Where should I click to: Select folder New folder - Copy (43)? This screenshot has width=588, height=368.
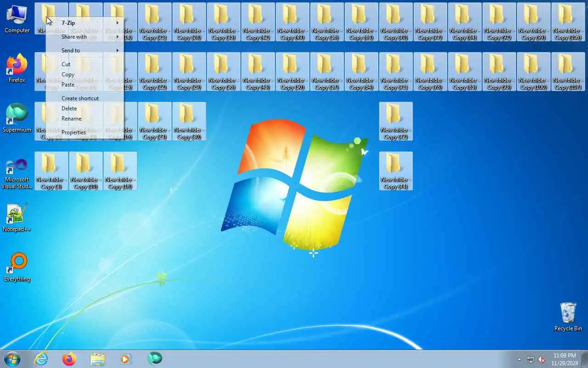(258, 72)
